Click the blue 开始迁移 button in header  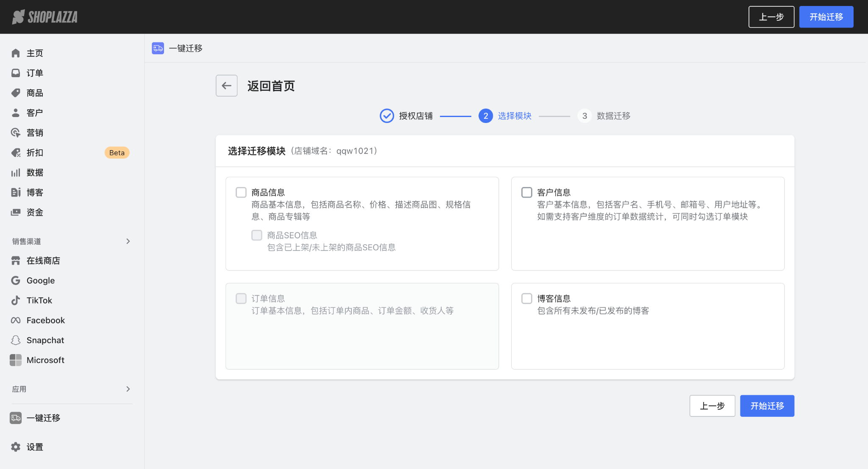pyautogui.click(x=826, y=17)
